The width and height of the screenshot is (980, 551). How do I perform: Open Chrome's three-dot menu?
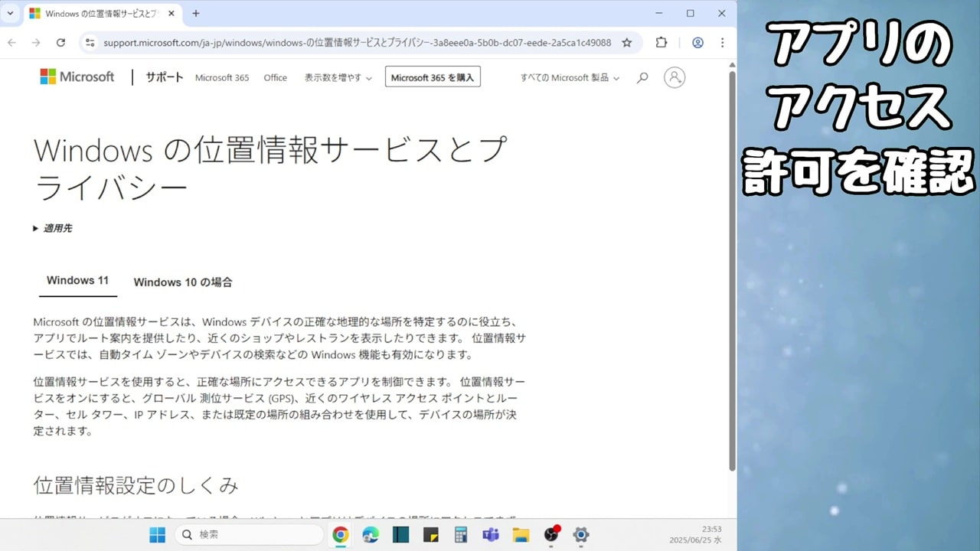point(722,43)
